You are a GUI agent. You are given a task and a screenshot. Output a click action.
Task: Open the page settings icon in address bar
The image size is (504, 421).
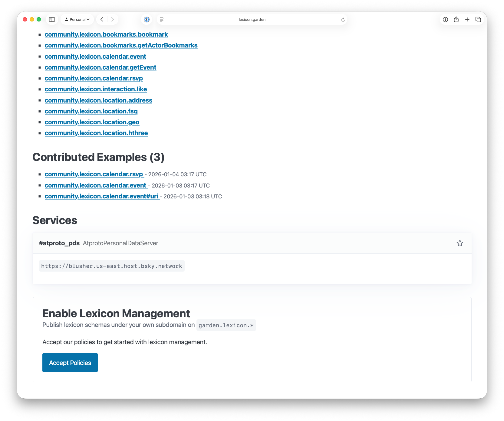point(162,19)
